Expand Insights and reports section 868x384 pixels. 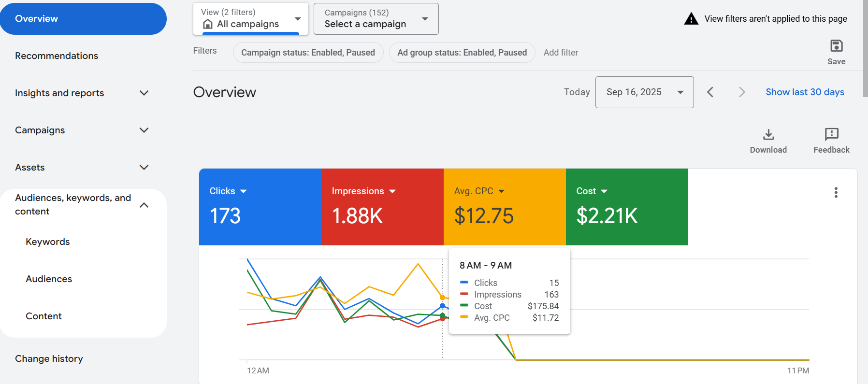pos(144,93)
